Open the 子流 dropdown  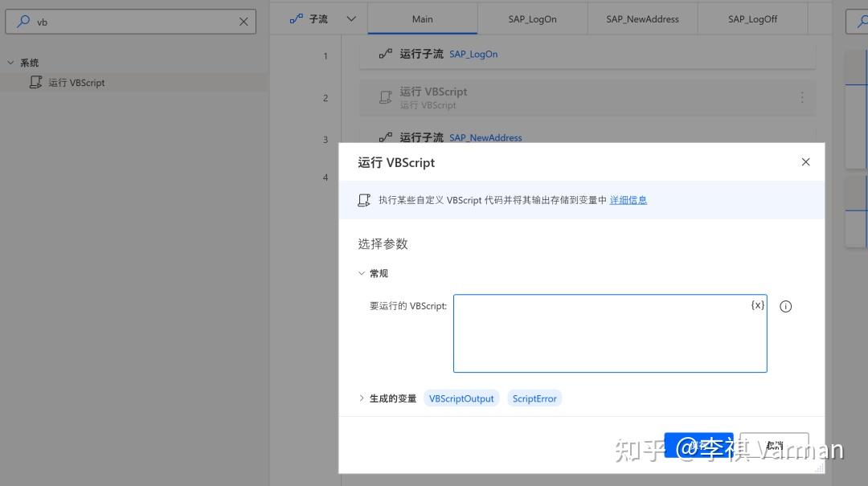[x=350, y=17]
